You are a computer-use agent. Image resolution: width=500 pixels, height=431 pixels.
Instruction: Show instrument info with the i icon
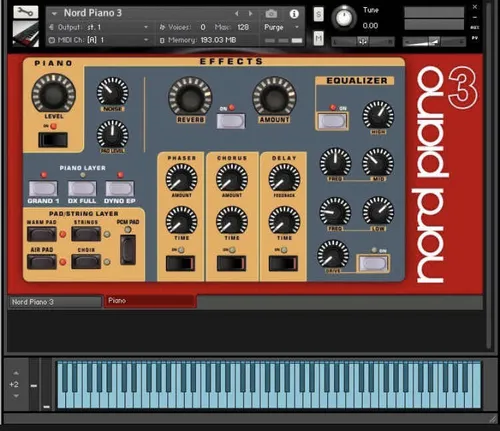[x=294, y=14]
